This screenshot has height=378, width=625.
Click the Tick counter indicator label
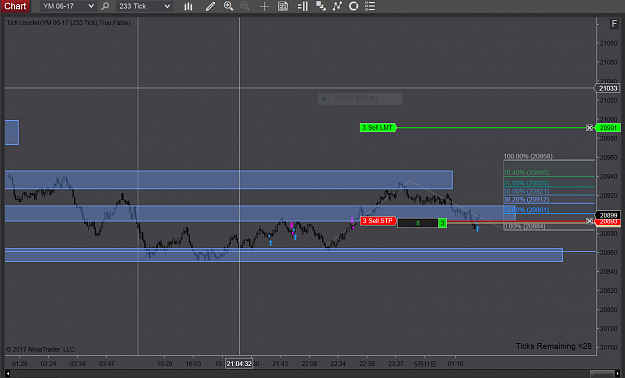point(68,23)
